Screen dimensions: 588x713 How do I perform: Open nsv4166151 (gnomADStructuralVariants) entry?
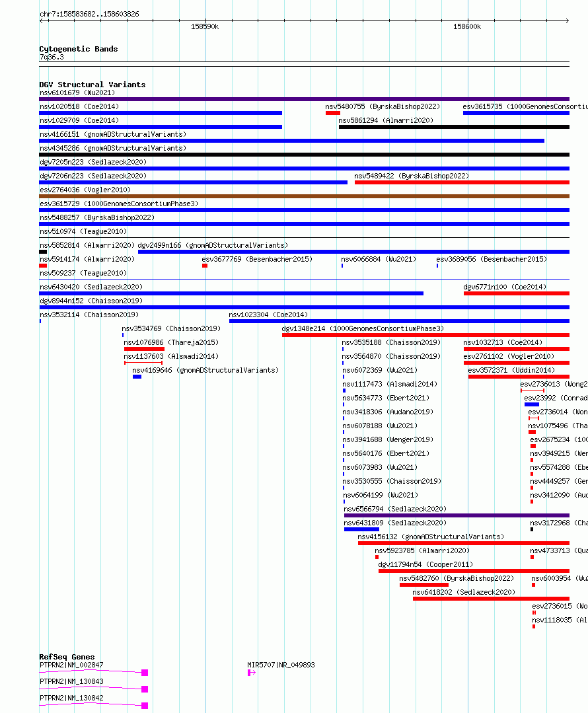coord(113,135)
